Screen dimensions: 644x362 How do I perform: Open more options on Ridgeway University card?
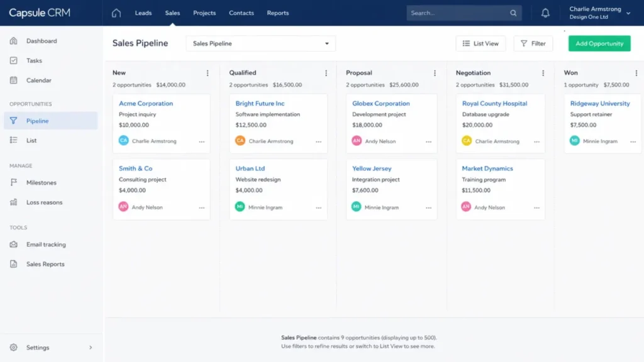[633, 141]
